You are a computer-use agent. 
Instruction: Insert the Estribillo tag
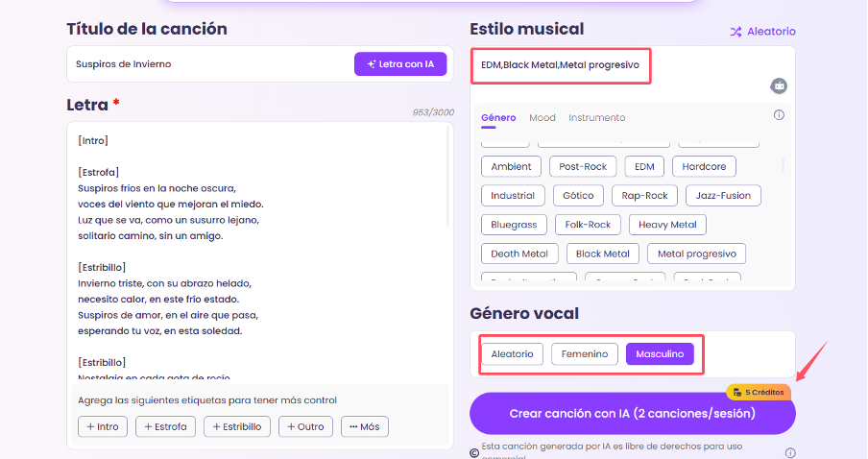[x=238, y=426]
